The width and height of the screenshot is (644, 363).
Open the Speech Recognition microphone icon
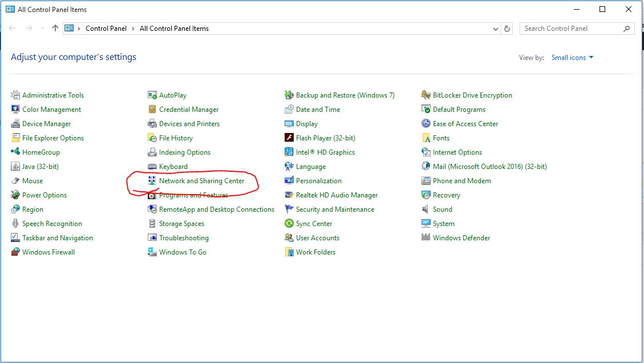pos(15,224)
